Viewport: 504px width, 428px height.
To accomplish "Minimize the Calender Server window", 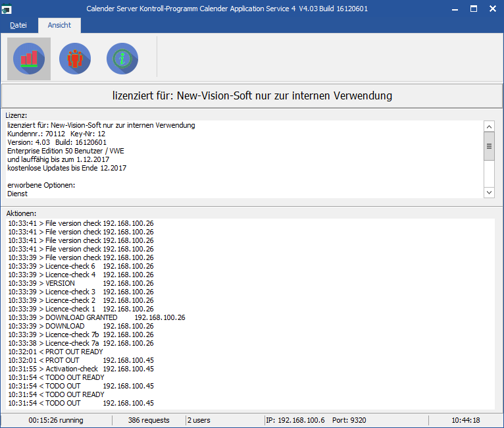I will click(455, 9).
